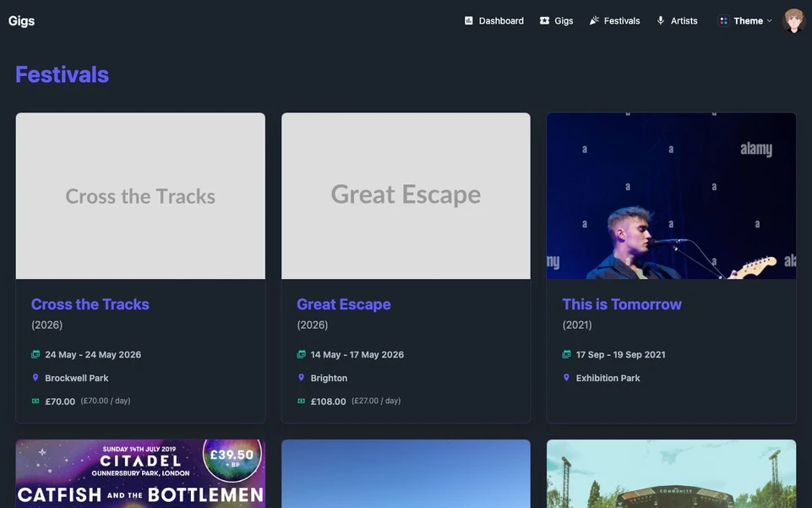Click location pin icon beside Brighton

(x=301, y=378)
